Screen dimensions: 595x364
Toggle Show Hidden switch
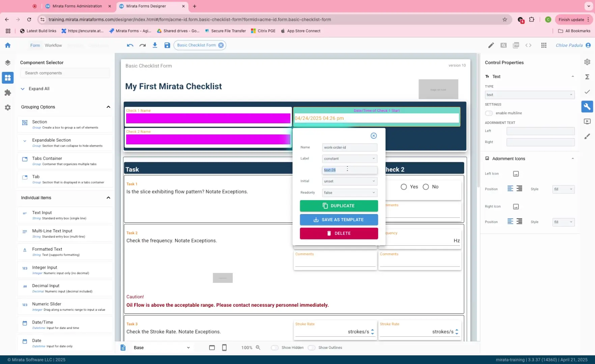275,347
